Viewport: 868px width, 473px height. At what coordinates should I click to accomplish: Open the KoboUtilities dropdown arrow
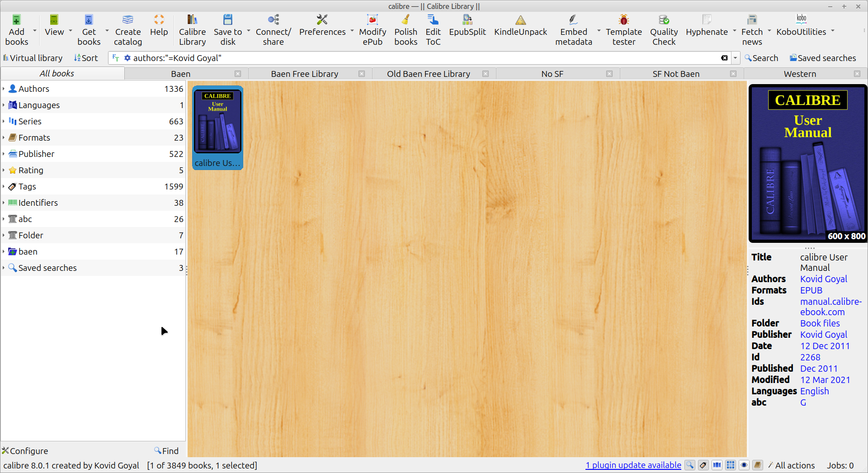pos(833,31)
